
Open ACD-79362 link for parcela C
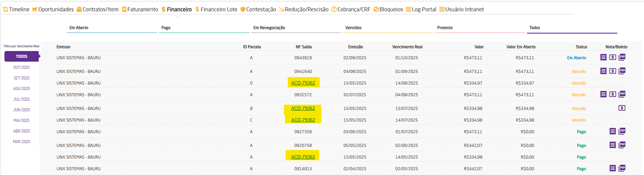click(303, 120)
